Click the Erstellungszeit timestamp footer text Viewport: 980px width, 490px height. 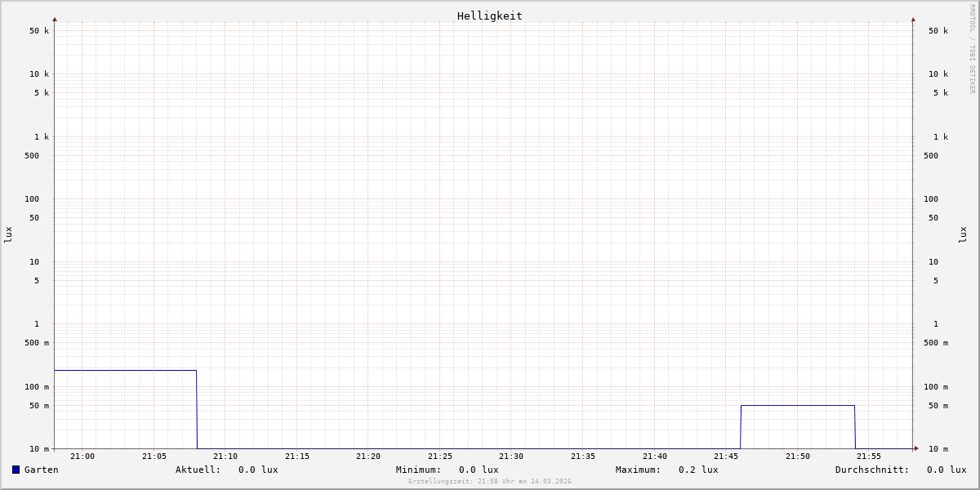click(490, 482)
